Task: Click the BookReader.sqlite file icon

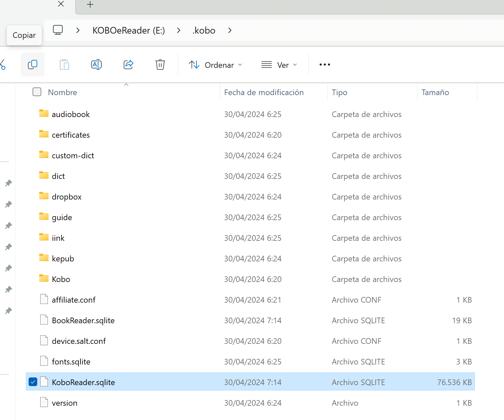Action: [44, 320]
